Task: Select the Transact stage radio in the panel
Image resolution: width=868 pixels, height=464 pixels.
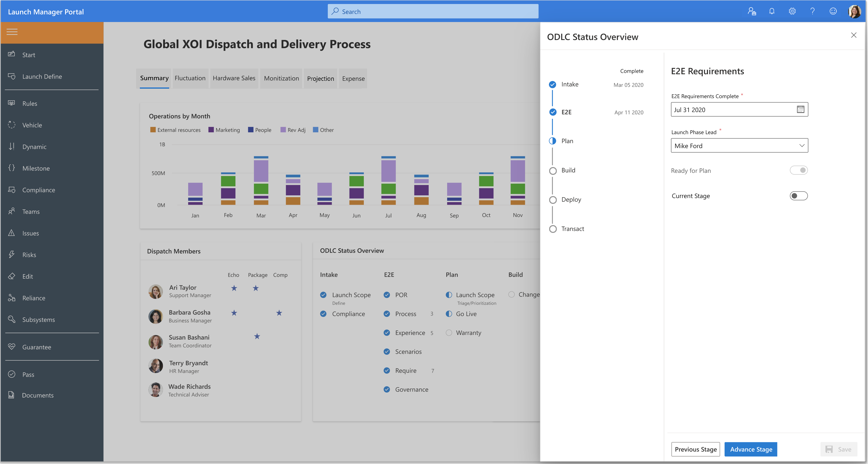Action: click(x=553, y=229)
